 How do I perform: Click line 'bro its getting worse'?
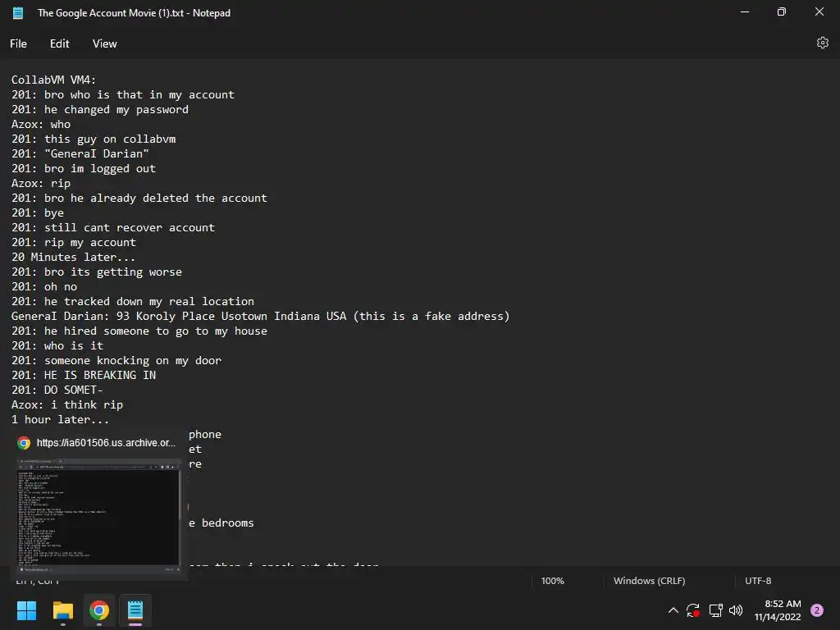pyautogui.click(x=112, y=272)
